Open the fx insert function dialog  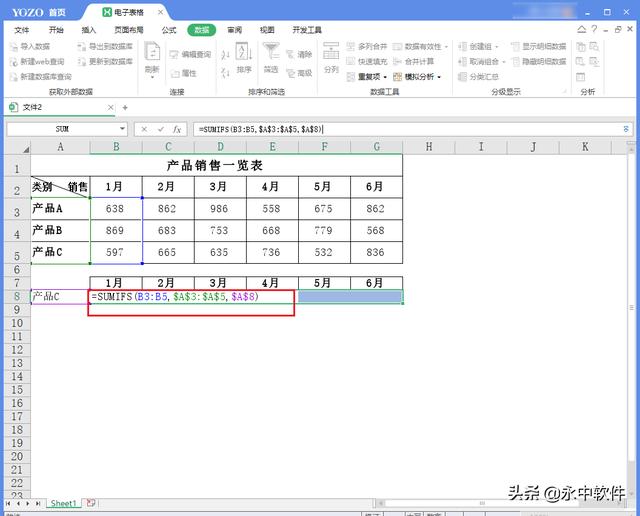pyautogui.click(x=177, y=129)
